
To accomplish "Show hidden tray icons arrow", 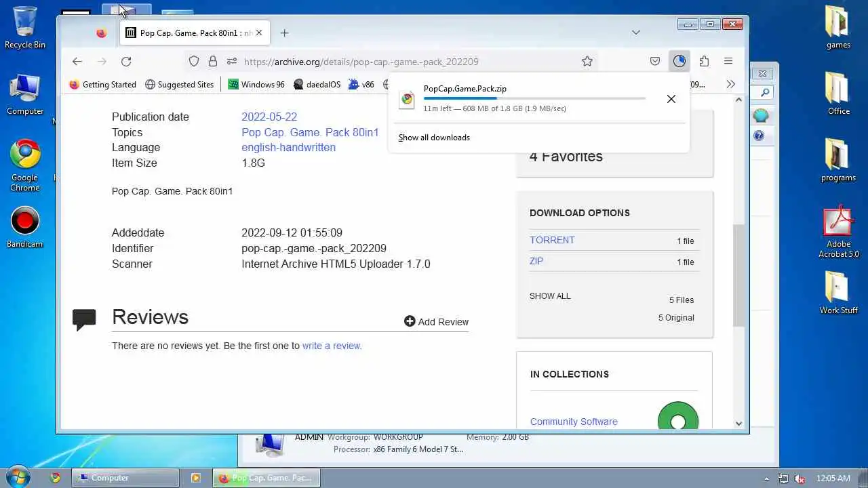I will [767, 479].
